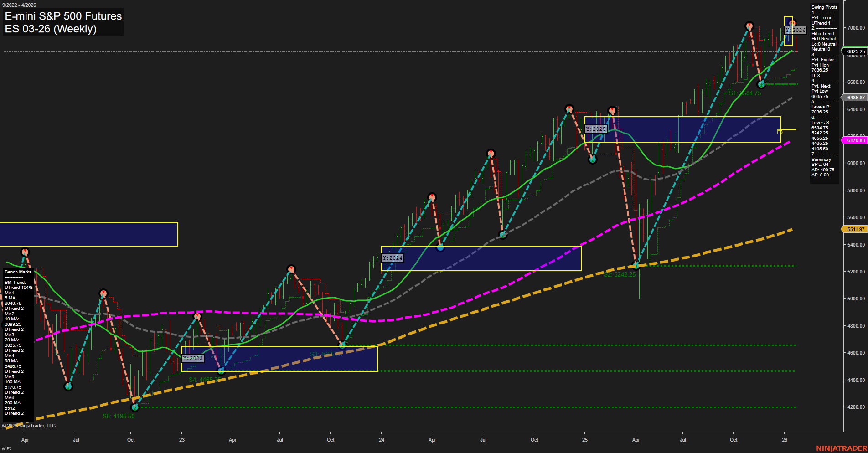This screenshot has height=453, width=868.
Task: Click the Apr label on the time axis
Action: point(25,440)
